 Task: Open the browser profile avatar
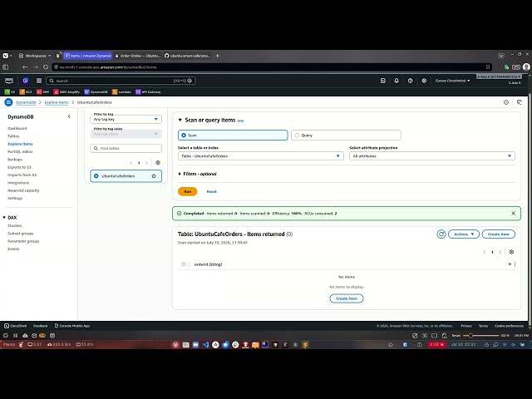[526, 67]
